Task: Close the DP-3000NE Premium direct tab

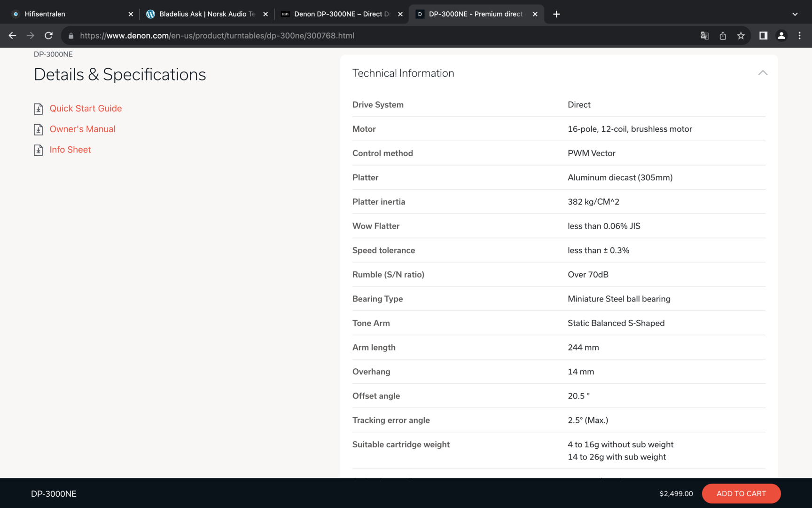Action: point(535,14)
